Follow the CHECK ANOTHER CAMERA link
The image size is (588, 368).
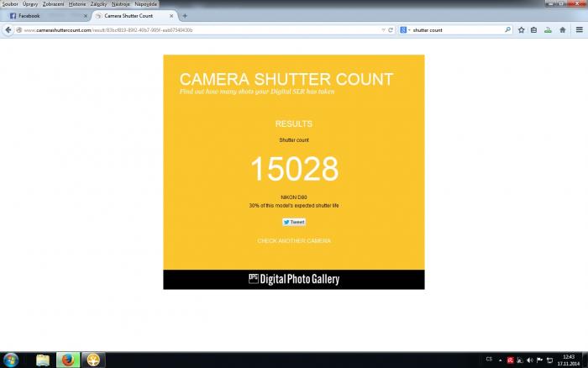(x=294, y=241)
